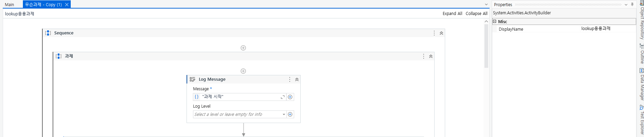Click the plus button beside the Log Level
Screen dimensions: 644x137
point(290,114)
